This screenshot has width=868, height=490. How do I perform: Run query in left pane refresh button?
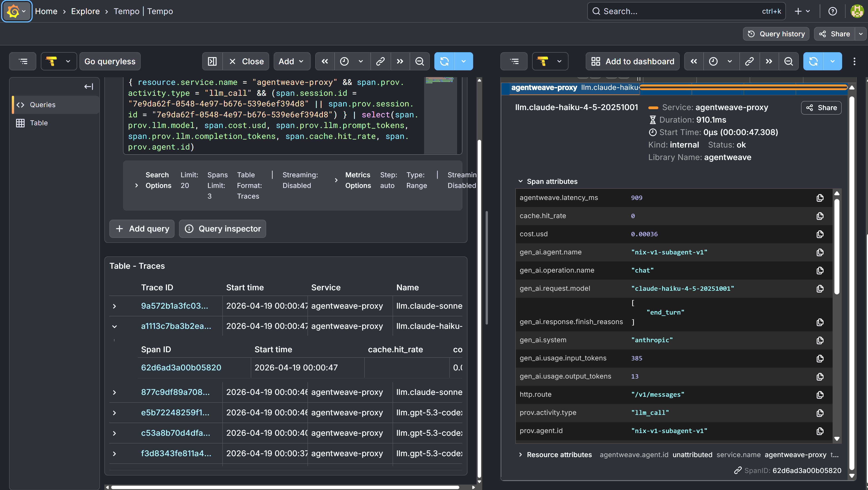(444, 61)
